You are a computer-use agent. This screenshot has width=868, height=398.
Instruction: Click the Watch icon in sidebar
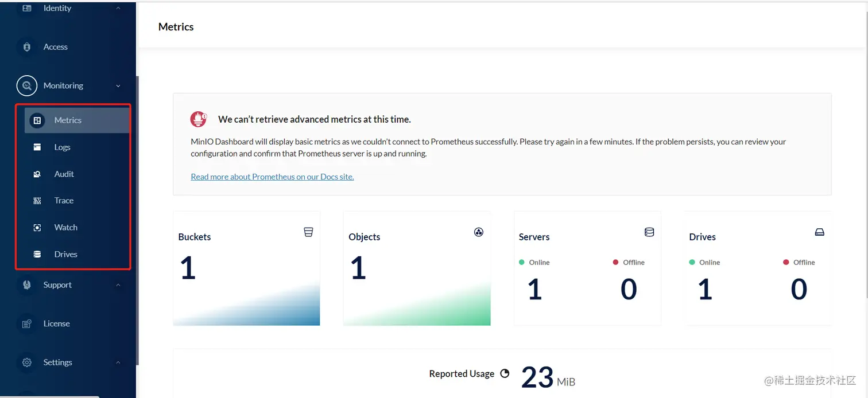point(37,228)
